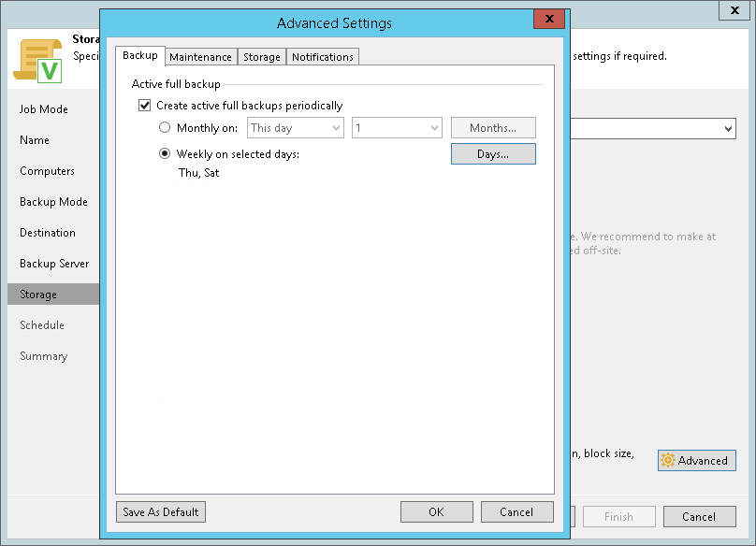The height and width of the screenshot is (546, 756).
Task: Select Weekly on selected days option
Action: 165,154
